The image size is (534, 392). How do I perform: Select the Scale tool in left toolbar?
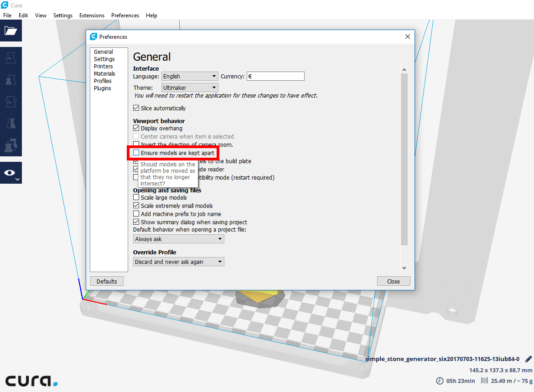[11, 80]
